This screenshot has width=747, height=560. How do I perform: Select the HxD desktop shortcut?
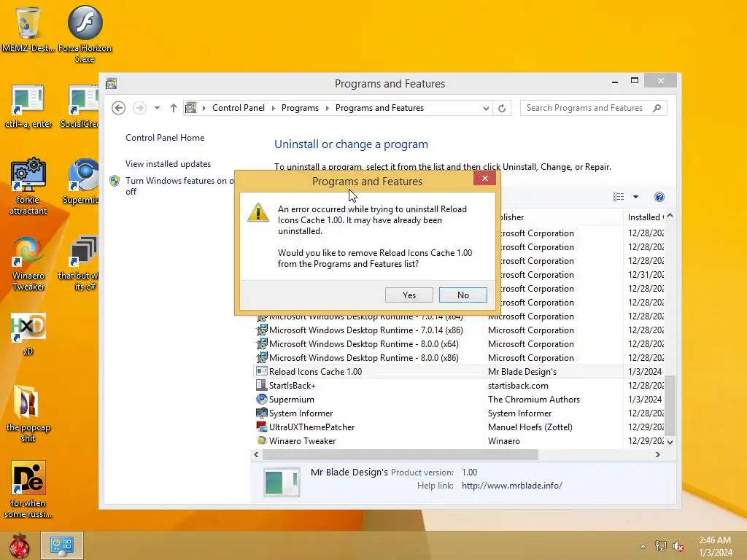tap(28, 334)
